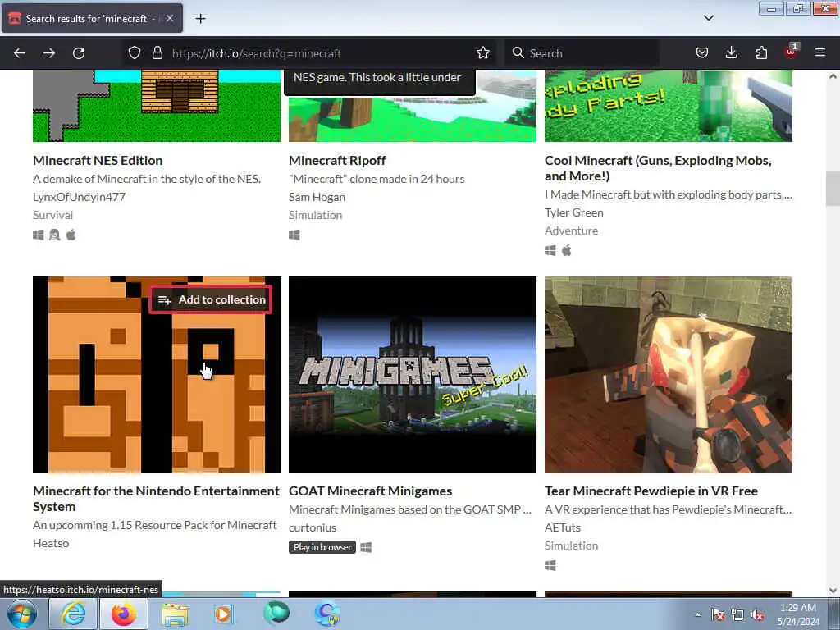This screenshot has width=840, height=630.
Task: Click the page's vertical scrollbar thumb
Action: click(x=833, y=189)
